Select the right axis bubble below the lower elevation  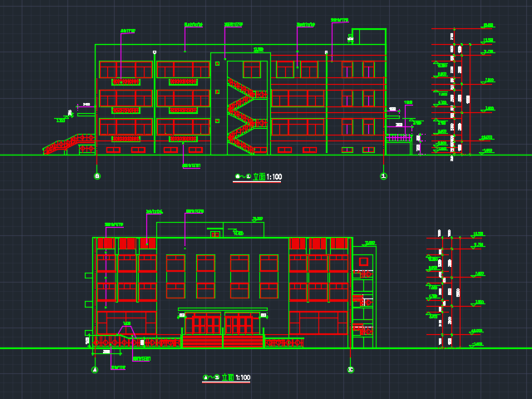pos(350,370)
